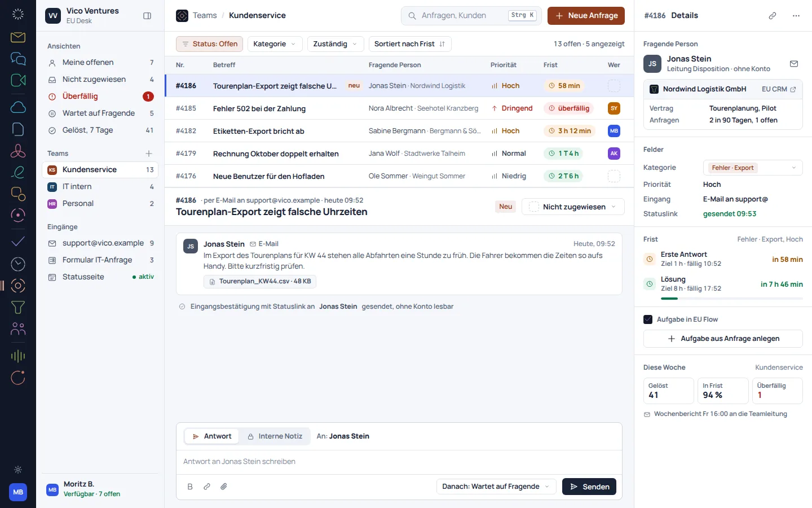The image size is (812, 508).
Task: Switch to the Interne Notiz tab
Action: click(275, 436)
